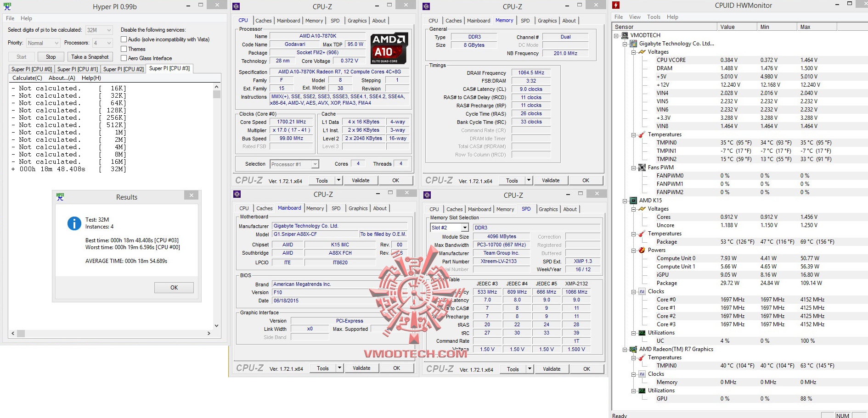The image size is (868, 418).
Task: Click the CPU-Z title icon of the Mainboard-tab window
Action: point(237,194)
